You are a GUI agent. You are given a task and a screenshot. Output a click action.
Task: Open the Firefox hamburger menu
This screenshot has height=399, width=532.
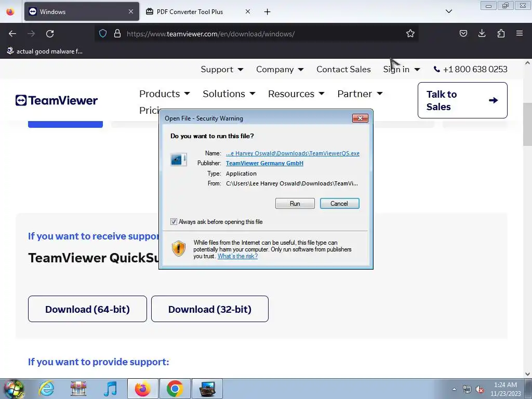coord(520,33)
